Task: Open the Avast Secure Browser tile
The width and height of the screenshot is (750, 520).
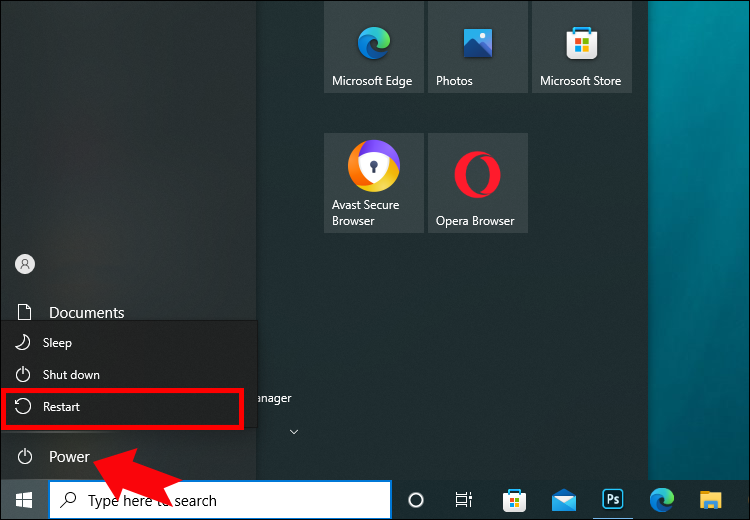Action: 374,183
